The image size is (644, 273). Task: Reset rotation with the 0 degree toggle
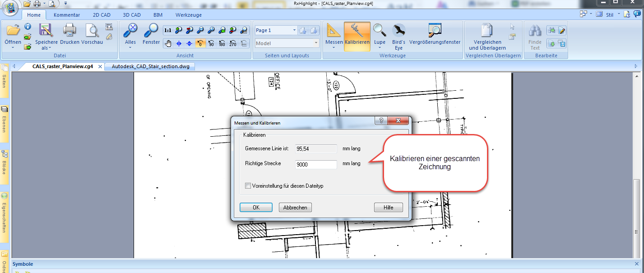point(200,44)
